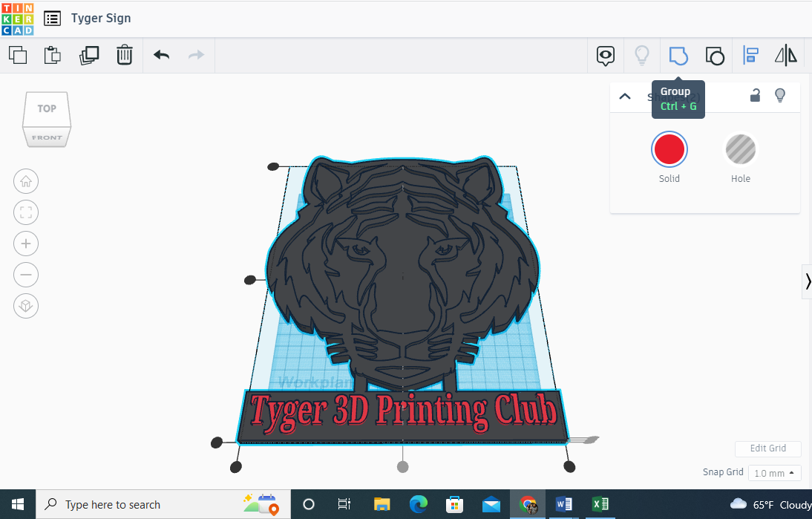Click TOP on the view cube
This screenshot has width=812, height=519.
pyautogui.click(x=46, y=108)
